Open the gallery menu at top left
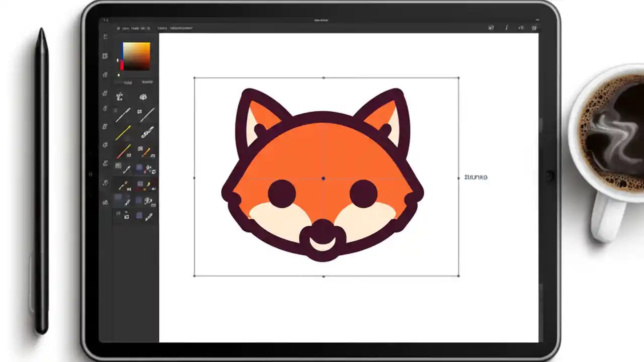644x362 pixels. click(119, 28)
